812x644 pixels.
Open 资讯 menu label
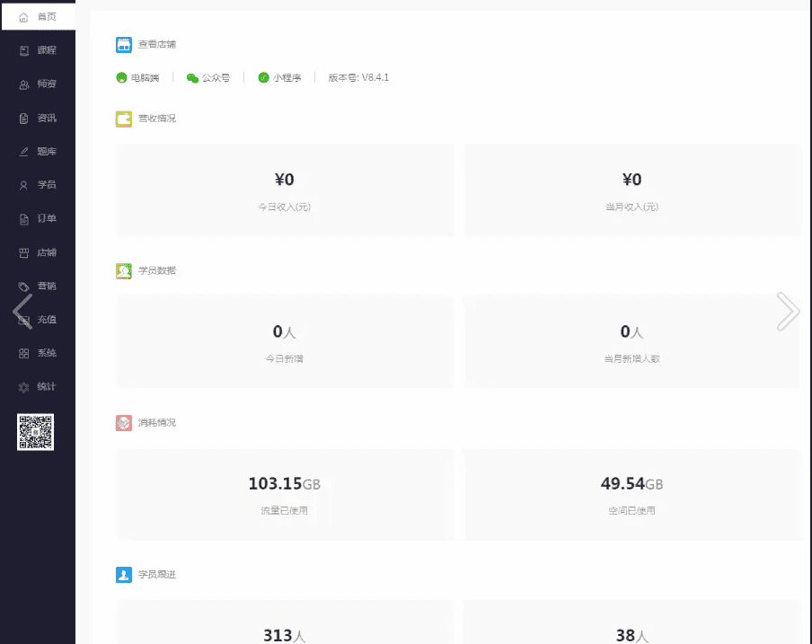47,119
